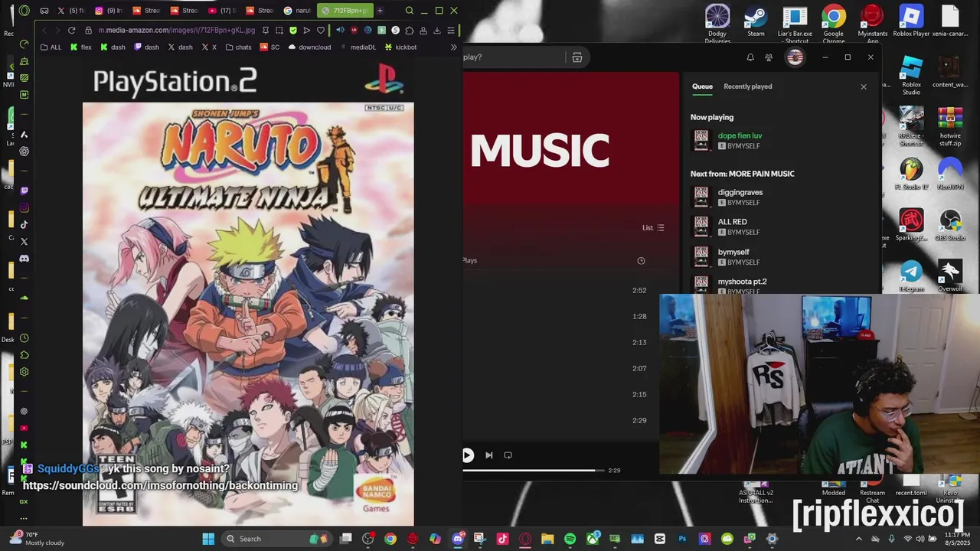Switch to the X (5) tab

71,11
